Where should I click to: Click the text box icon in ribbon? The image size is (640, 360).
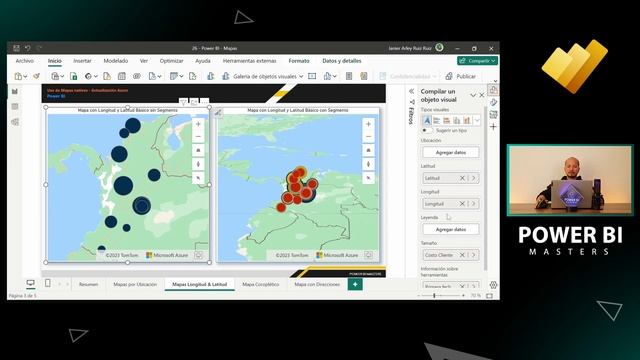coord(312,76)
